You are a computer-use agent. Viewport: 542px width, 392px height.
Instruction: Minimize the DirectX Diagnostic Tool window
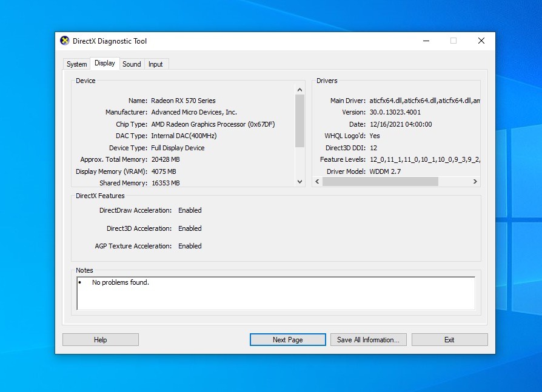(x=426, y=41)
